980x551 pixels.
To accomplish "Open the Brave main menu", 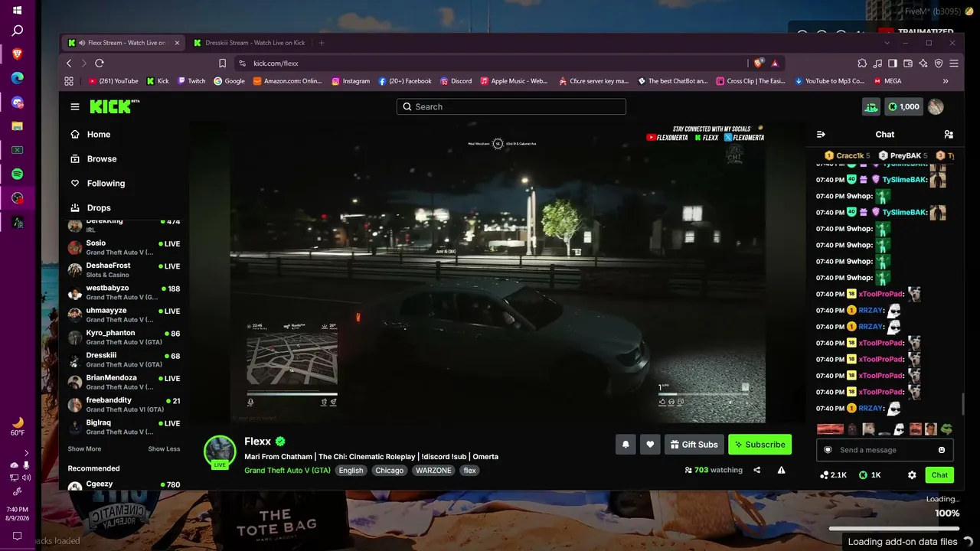I will 954,64.
